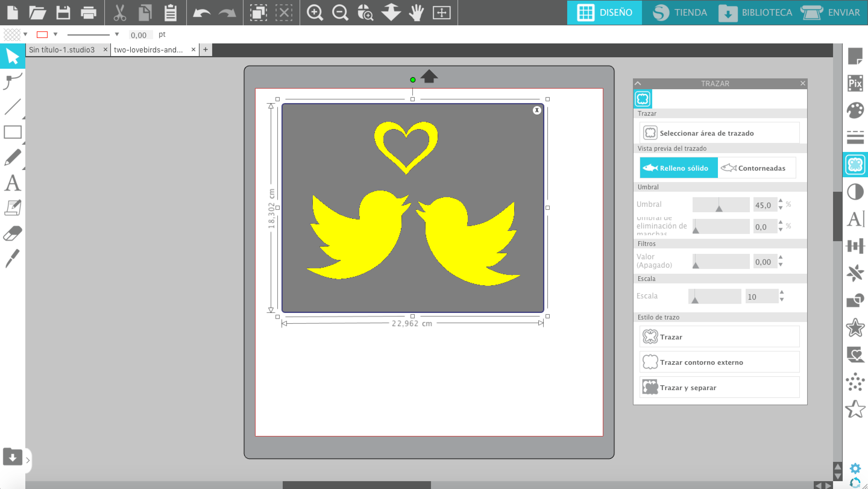This screenshot has width=868, height=489.
Task: Open the TIENDA tab
Action: [x=680, y=12]
